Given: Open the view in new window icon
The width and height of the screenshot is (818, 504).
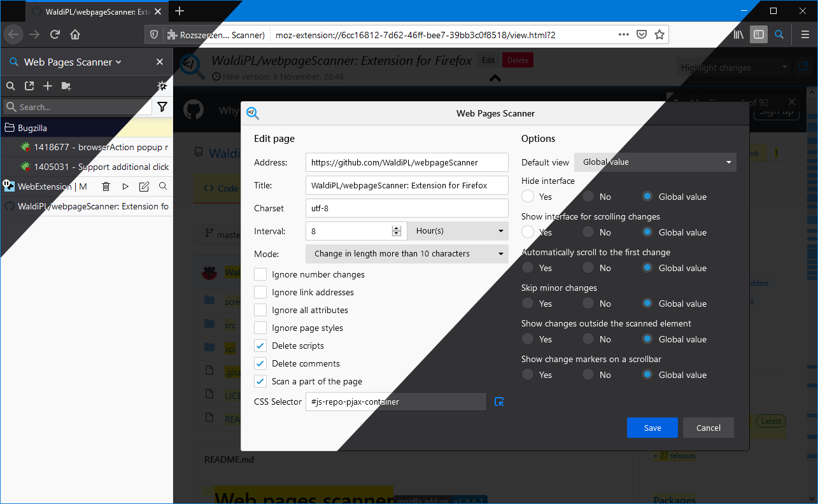Looking at the screenshot, I should tap(803, 66).
